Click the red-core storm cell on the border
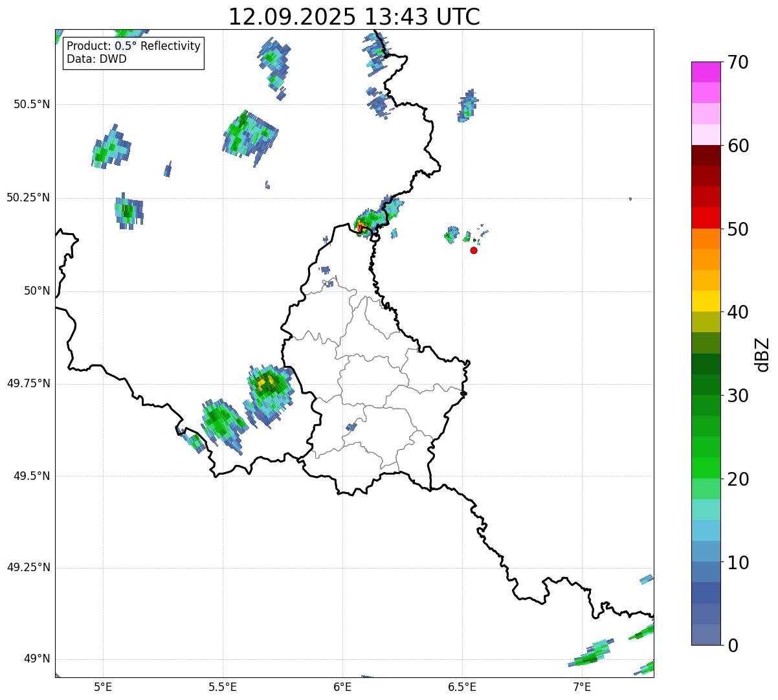 tap(361, 227)
